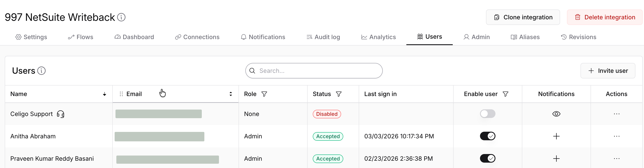This screenshot has width=644, height=168.
Task: Click the Actions column header
Action: [617, 94]
